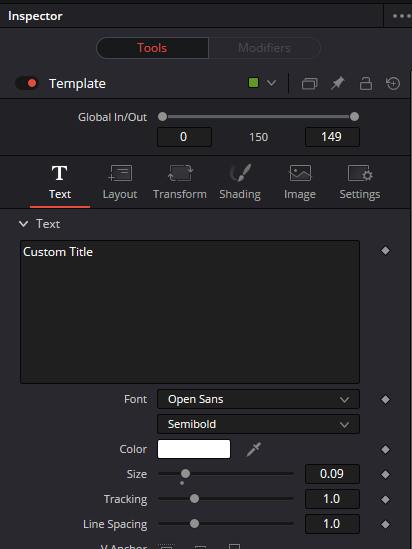Click the Global In/Out right handle
Viewport: 412px width, 549px height.
click(354, 117)
